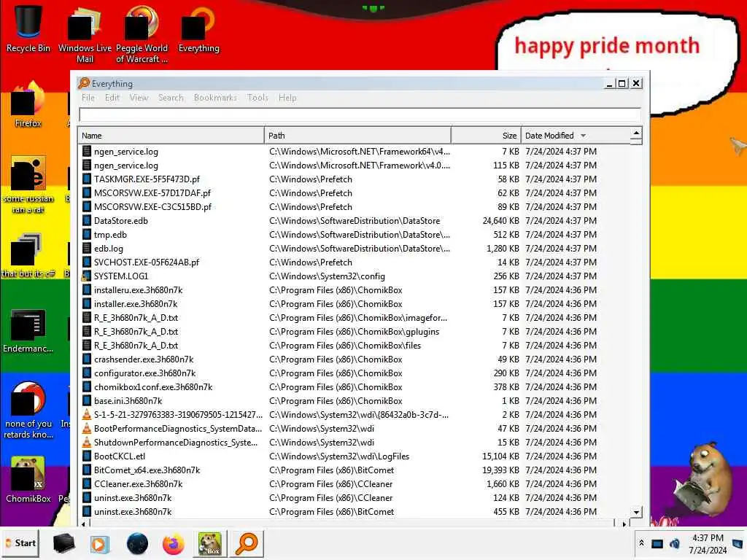Click the icon beside DataStore.edb
747x560 pixels.
pos(86,220)
